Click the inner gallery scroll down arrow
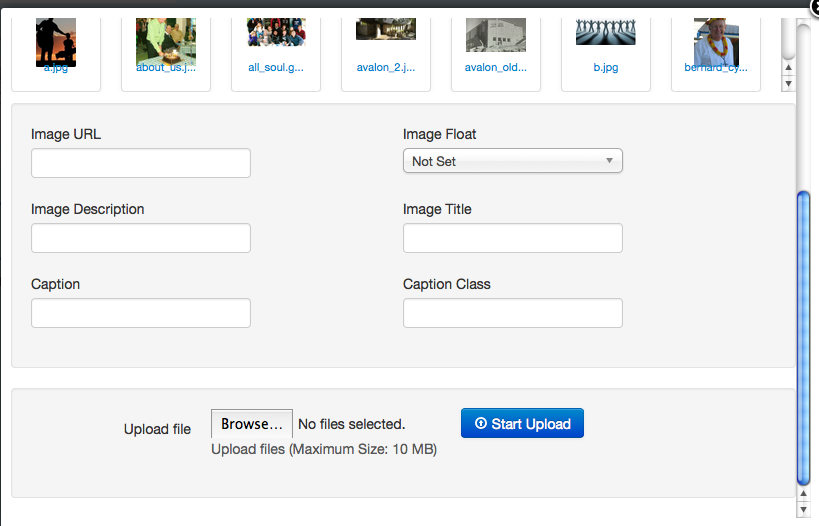819x526 pixels. [788, 83]
